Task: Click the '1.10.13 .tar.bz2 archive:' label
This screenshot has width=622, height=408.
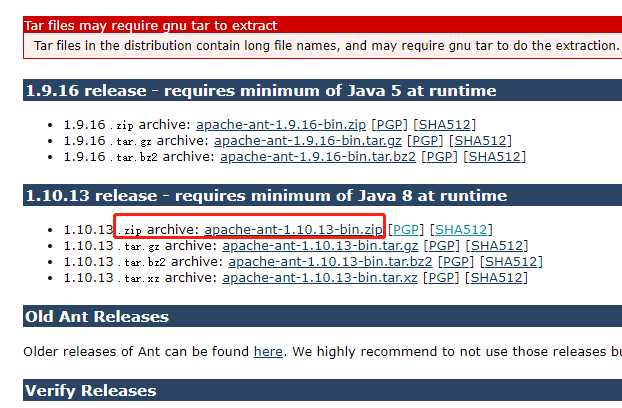Action: [144, 262]
